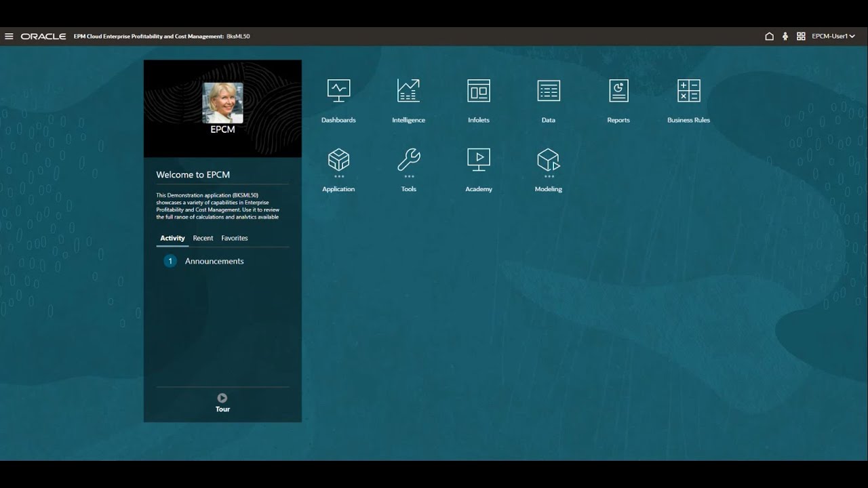Expand the Tools cluster dots
The image size is (868, 488).
point(409,177)
